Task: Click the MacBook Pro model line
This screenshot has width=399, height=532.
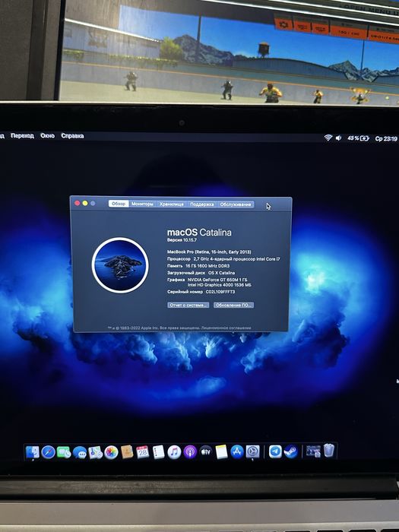Action: pyautogui.click(x=209, y=252)
